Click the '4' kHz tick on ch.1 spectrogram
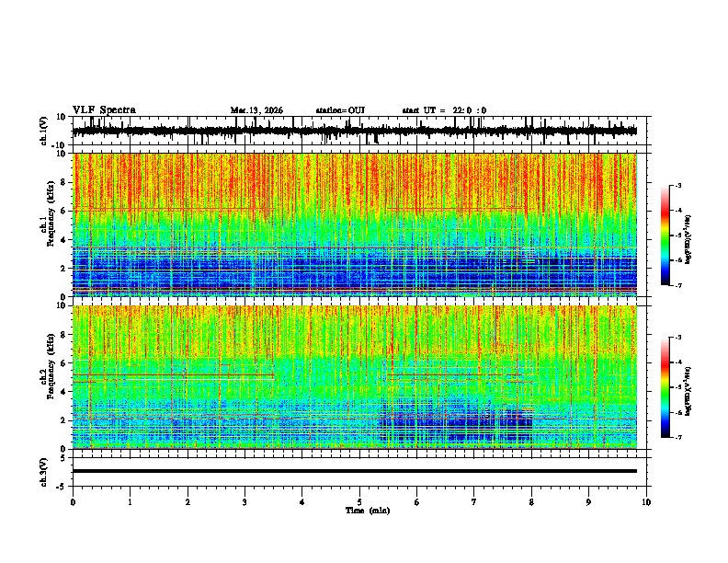 63,240
